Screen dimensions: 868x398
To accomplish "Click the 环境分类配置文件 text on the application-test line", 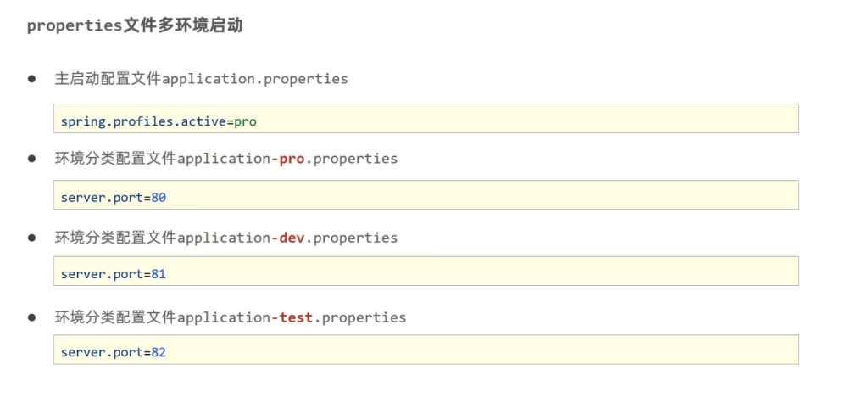I will click(116, 317).
